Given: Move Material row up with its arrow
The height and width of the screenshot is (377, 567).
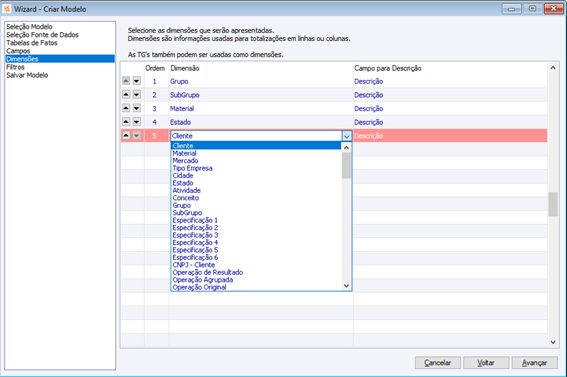Looking at the screenshot, I should pos(126,108).
